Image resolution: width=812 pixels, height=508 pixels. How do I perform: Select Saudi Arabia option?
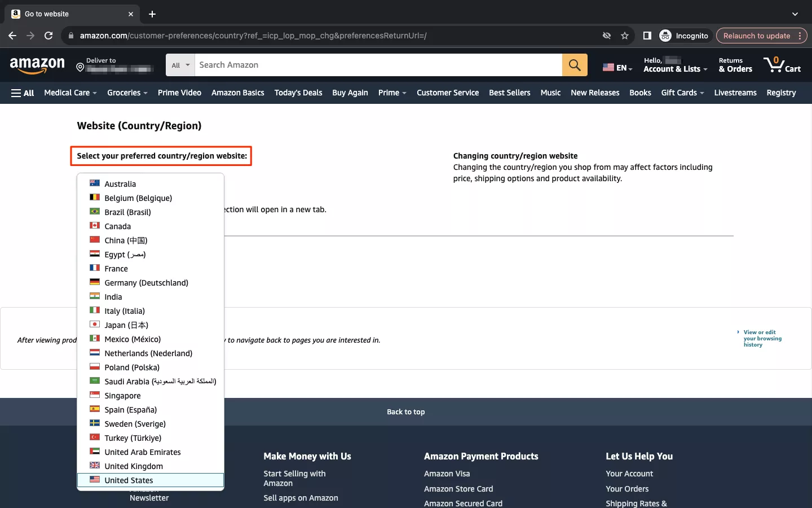point(151,382)
